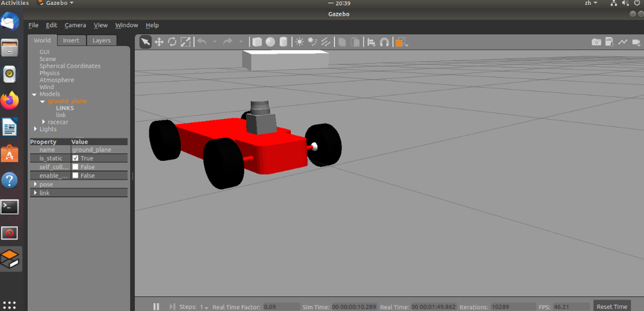644x311 pixels.
Task: Click the name value ground_plane field
Action: click(x=99, y=150)
